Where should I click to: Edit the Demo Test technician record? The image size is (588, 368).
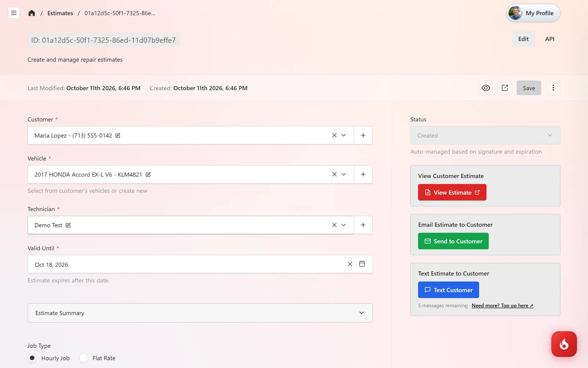pos(68,225)
